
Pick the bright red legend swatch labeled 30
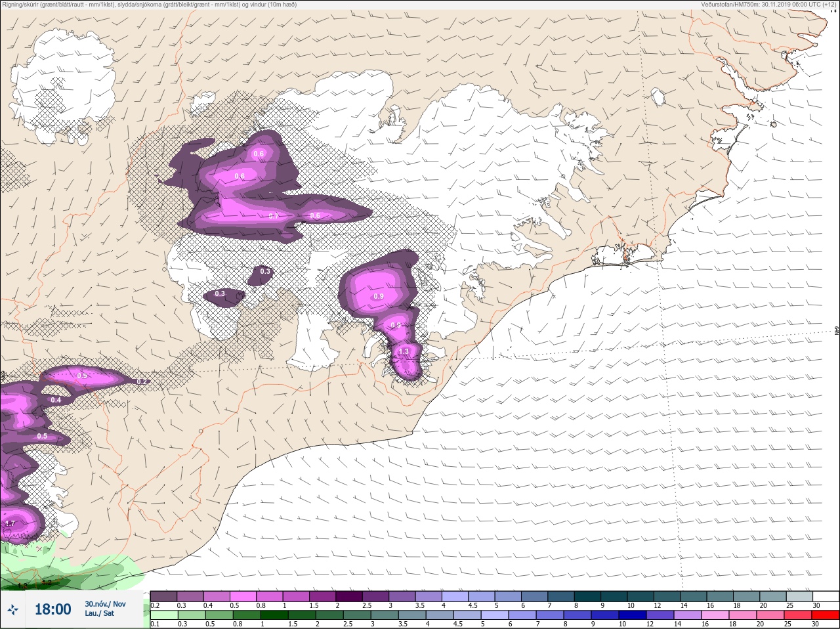click(x=826, y=616)
